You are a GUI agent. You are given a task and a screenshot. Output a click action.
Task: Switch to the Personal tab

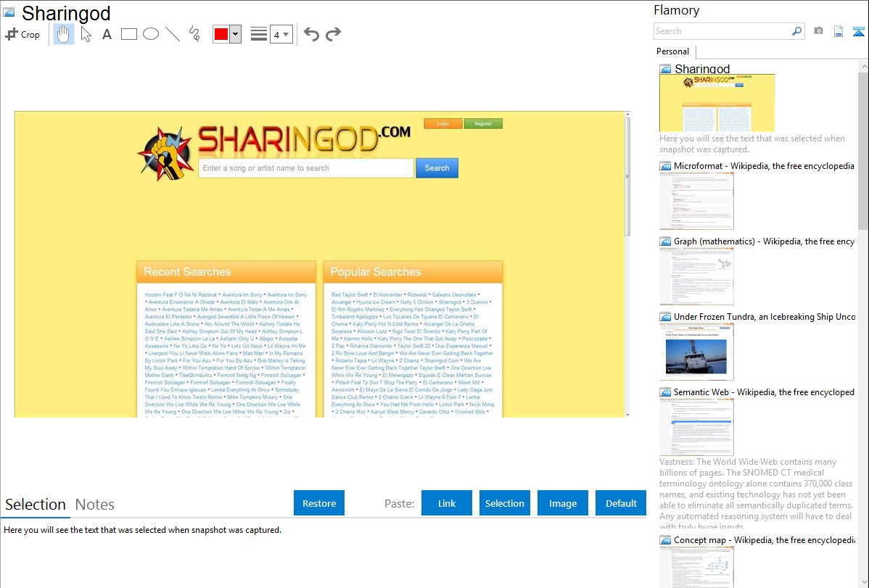673,51
